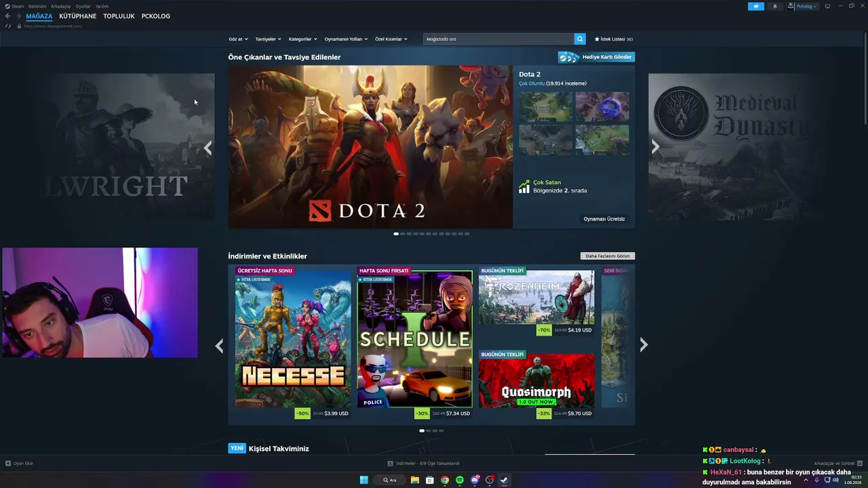868x488 pixels.
Task: Open the PcKolog account dropdown
Action: coord(803,6)
